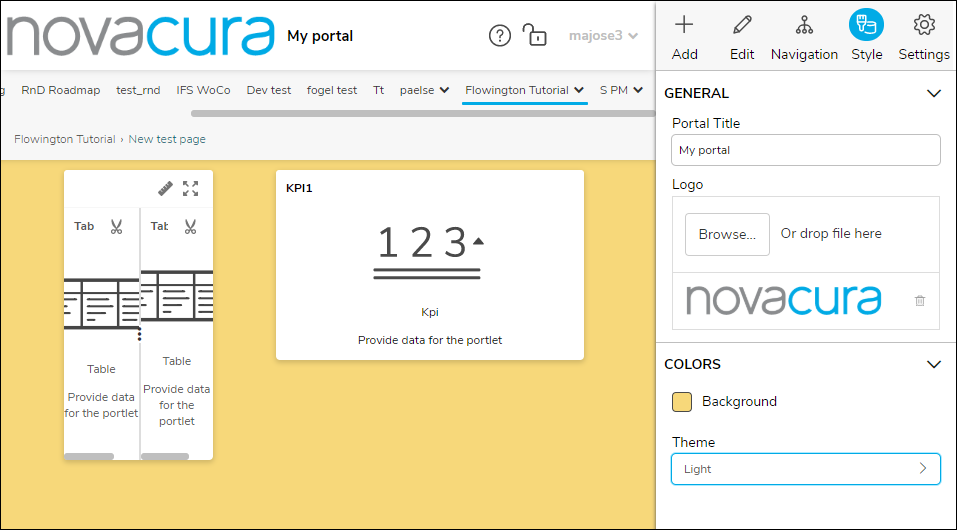Click the first table grid thumbnail
957x530 pixels.
click(102, 304)
